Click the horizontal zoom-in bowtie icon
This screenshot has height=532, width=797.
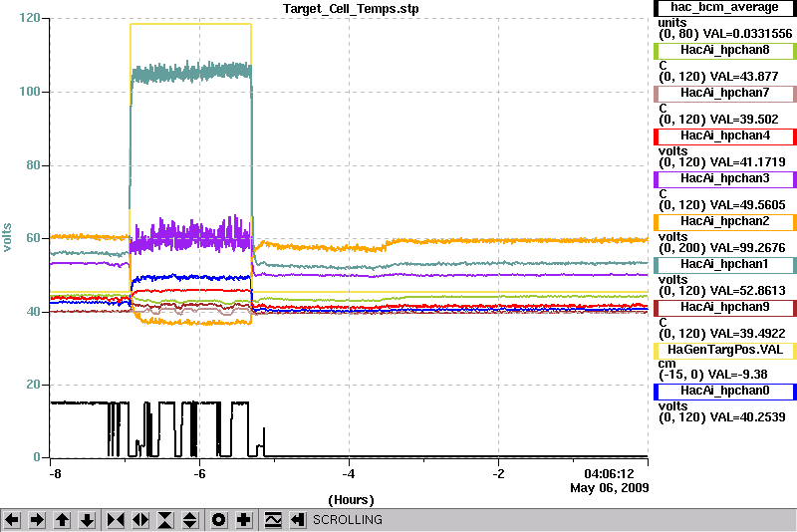(116, 520)
